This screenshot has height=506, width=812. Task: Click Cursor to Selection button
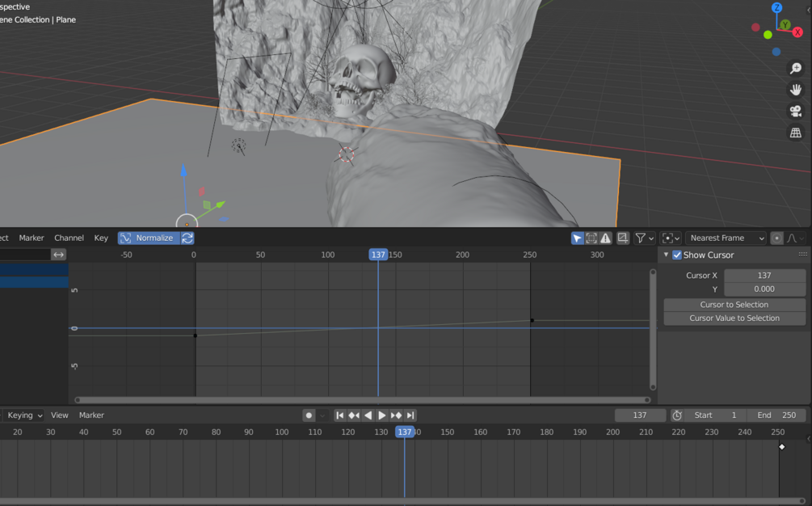click(734, 305)
